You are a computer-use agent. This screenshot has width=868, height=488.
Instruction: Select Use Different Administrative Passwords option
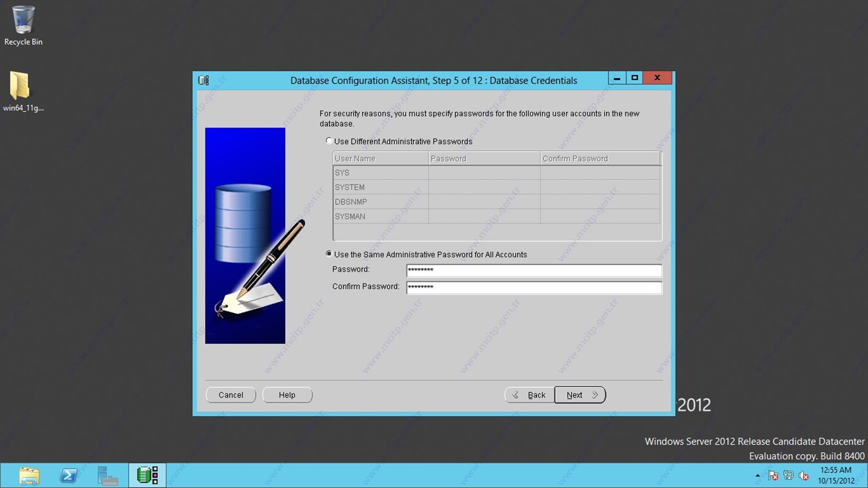[329, 141]
